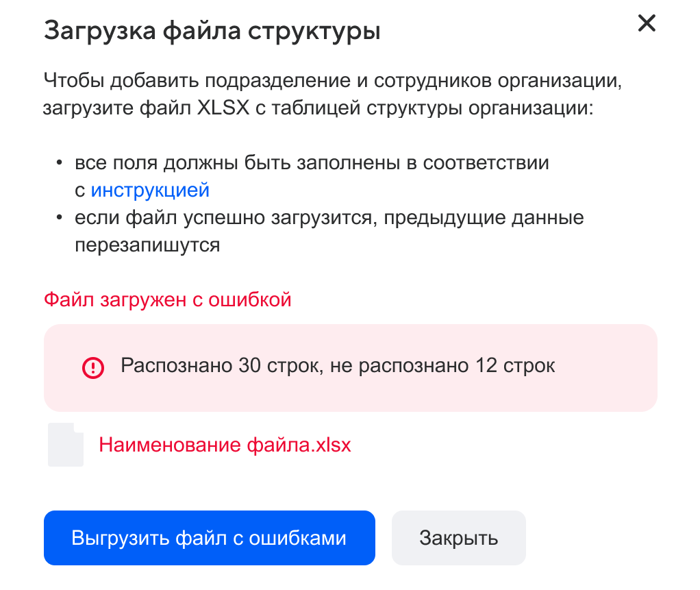Click the blue primary action button
Viewport: 700px width, 590px height.
pyautogui.click(x=210, y=538)
